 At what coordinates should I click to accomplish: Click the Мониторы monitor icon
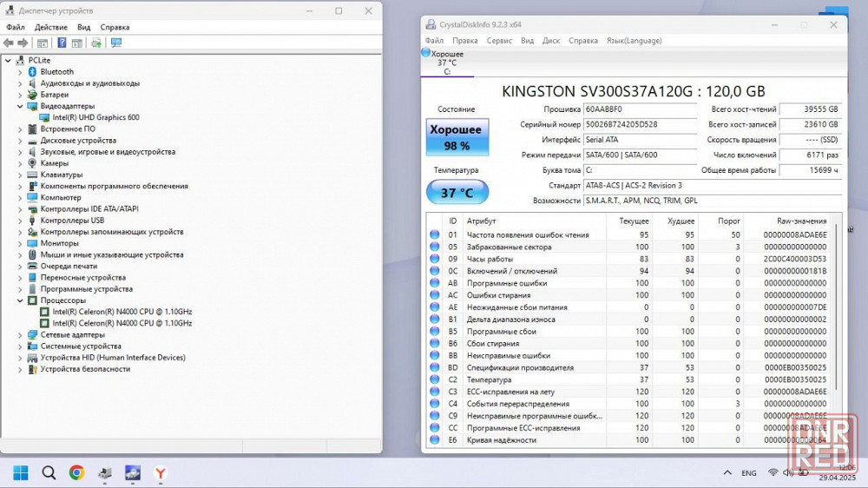32,243
